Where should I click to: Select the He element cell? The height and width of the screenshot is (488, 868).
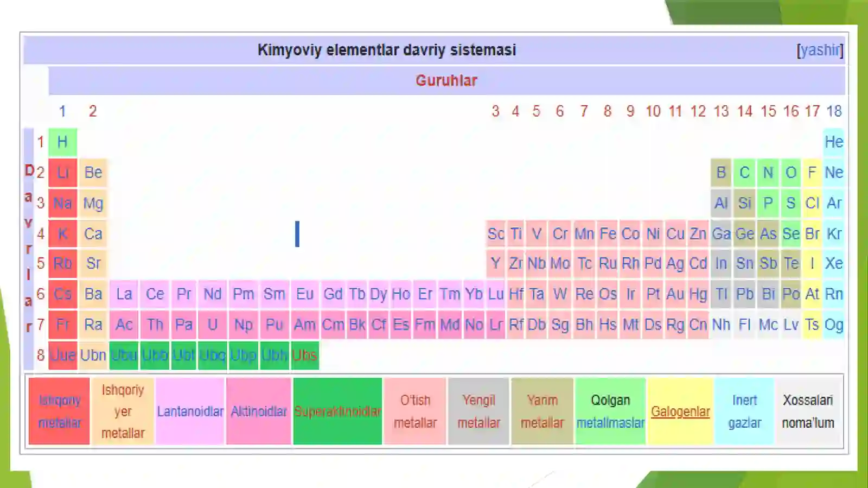click(x=834, y=142)
